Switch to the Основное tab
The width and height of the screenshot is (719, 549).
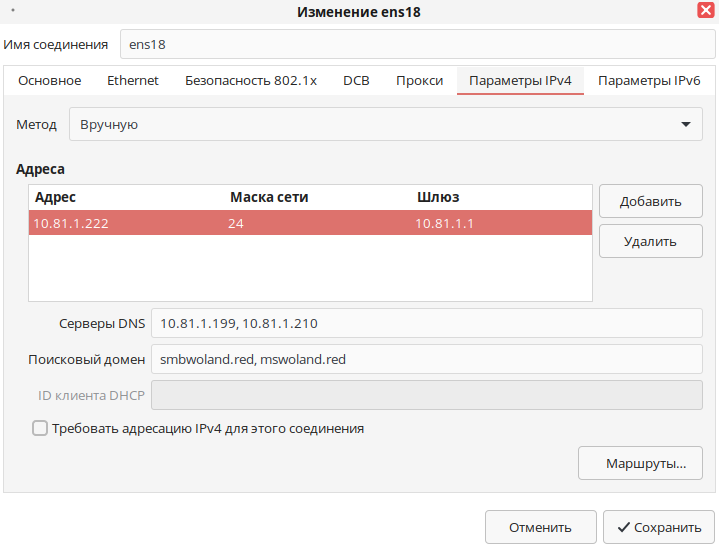click(x=50, y=81)
